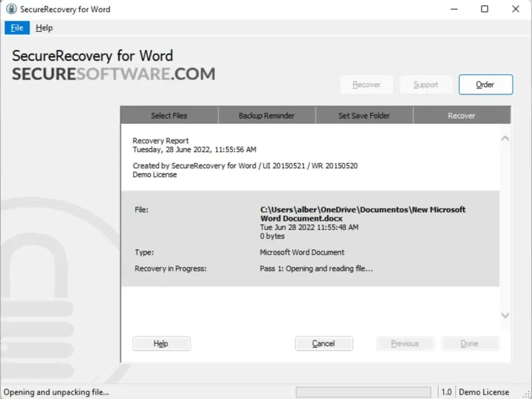The width and height of the screenshot is (532, 399).
Task: Click the 'File:' label in the report
Action: [x=142, y=209]
